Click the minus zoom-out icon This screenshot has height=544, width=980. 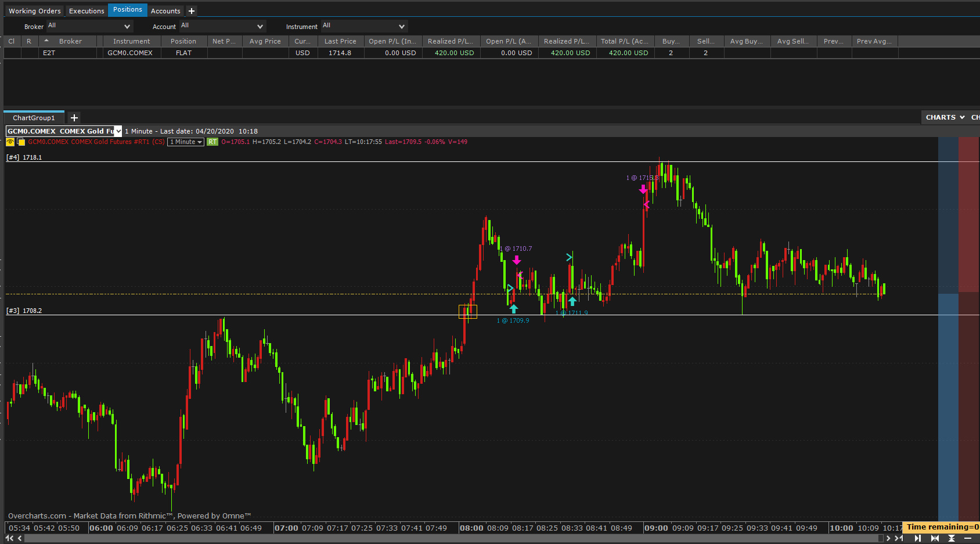pos(968,538)
